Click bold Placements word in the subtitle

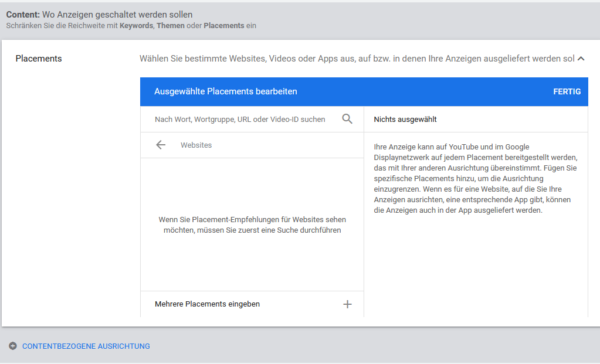[x=223, y=26]
